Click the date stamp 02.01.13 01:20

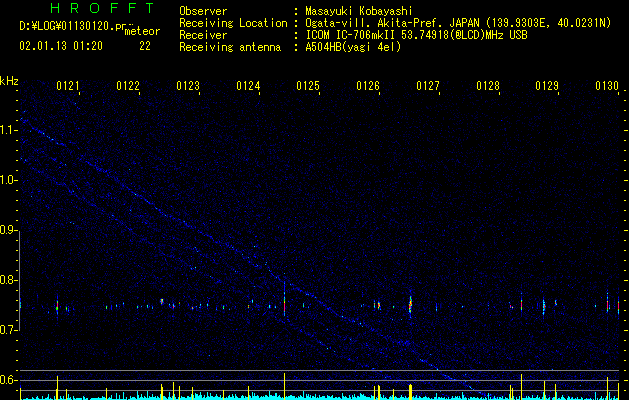pyautogui.click(x=61, y=46)
